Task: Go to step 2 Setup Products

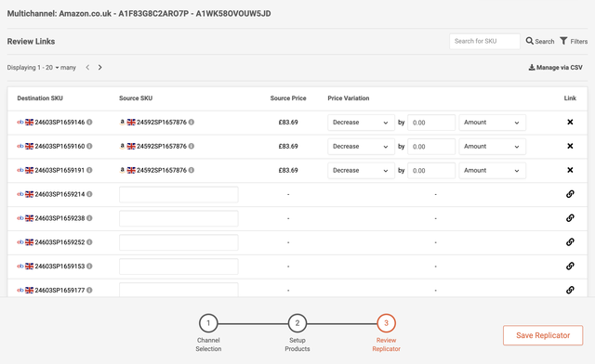Action: click(x=297, y=323)
